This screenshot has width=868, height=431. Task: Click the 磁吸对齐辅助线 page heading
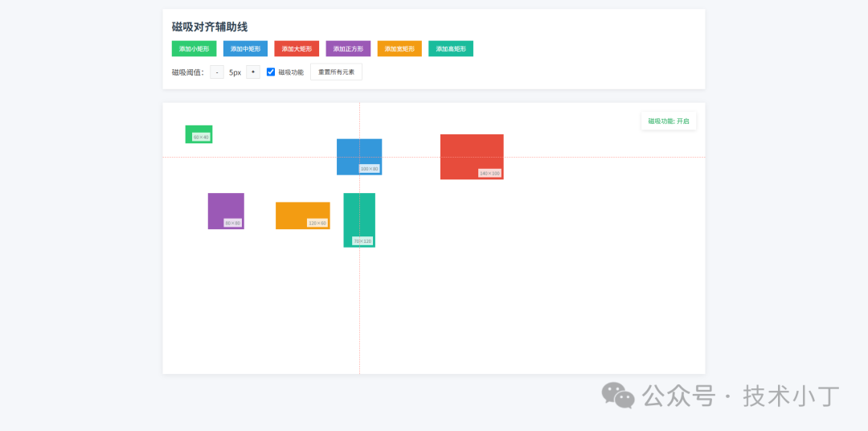pyautogui.click(x=210, y=27)
